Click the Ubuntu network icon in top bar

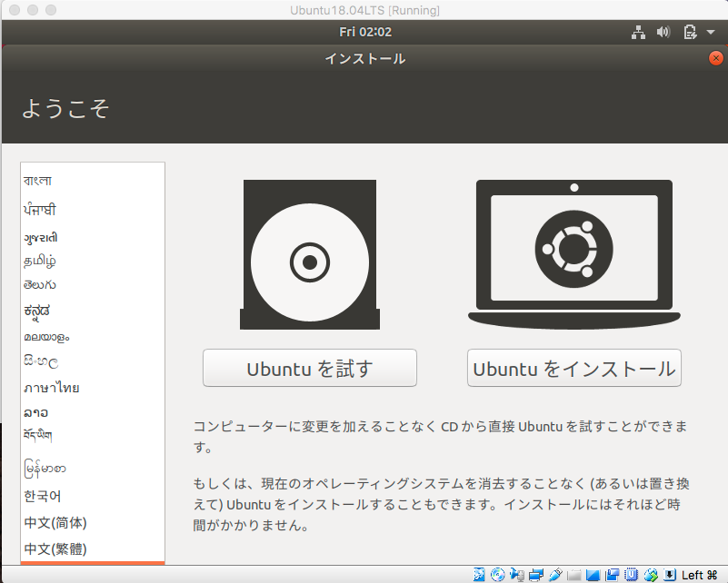click(x=638, y=32)
